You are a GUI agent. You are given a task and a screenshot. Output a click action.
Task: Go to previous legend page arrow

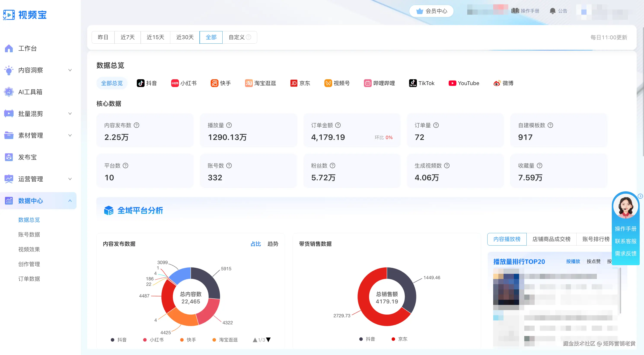click(255, 340)
